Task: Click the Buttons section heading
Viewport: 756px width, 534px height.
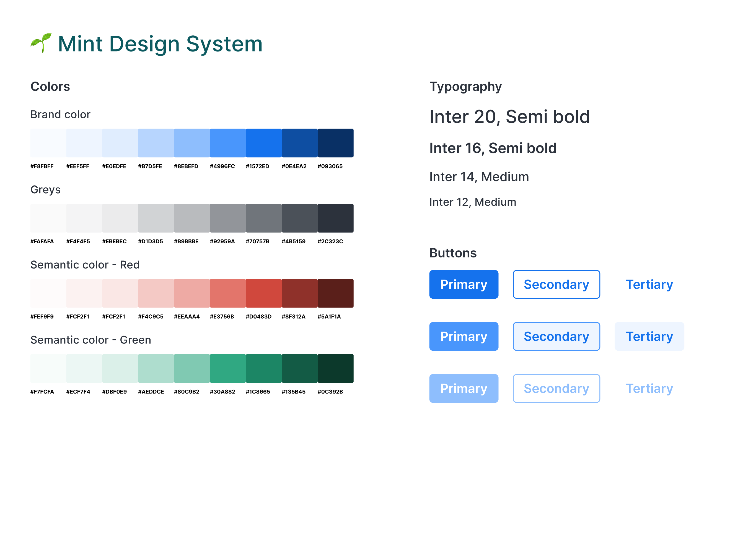Action: point(453,253)
